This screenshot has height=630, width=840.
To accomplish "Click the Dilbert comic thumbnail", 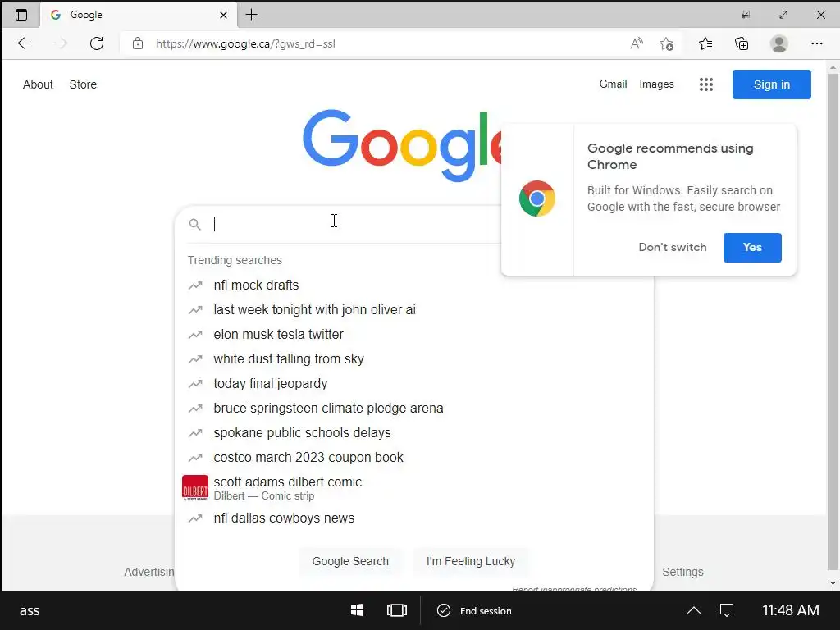I will point(195,488).
